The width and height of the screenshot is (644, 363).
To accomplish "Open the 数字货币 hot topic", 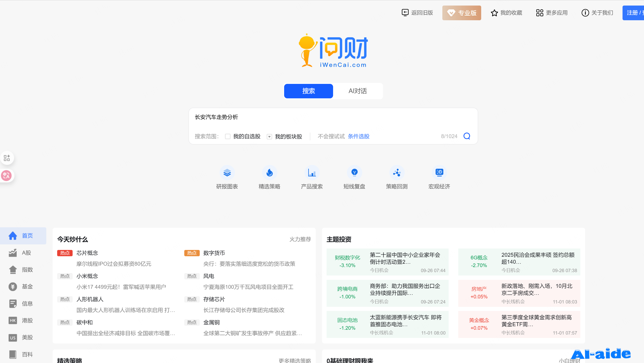I will click(x=214, y=253).
